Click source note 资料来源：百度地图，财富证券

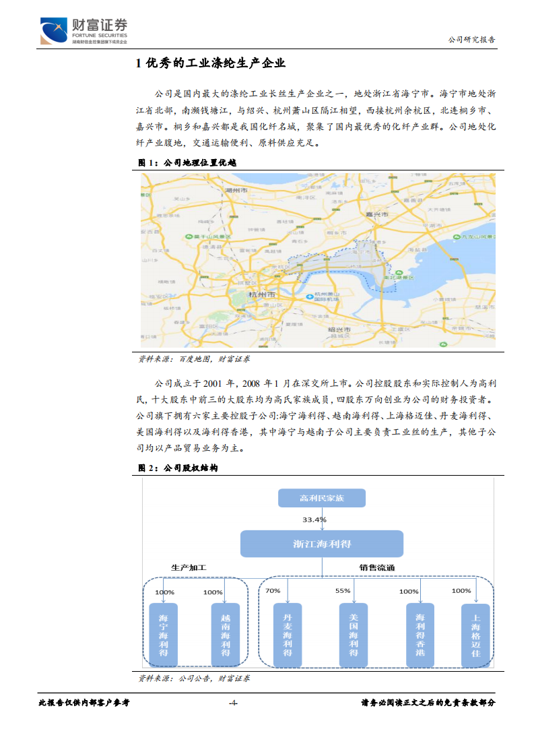pos(194,358)
